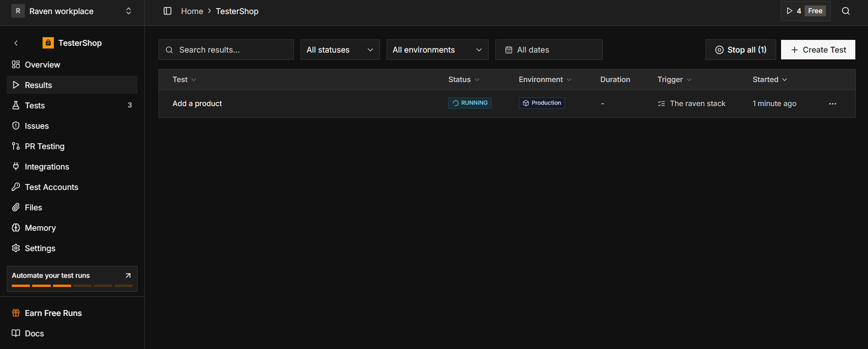Open Files in the sidebar

72,208
